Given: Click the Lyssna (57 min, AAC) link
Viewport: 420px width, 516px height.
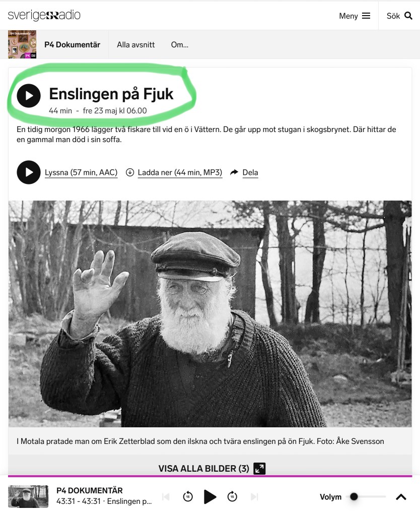Looking at the screenshot, I should click(81, 172).
